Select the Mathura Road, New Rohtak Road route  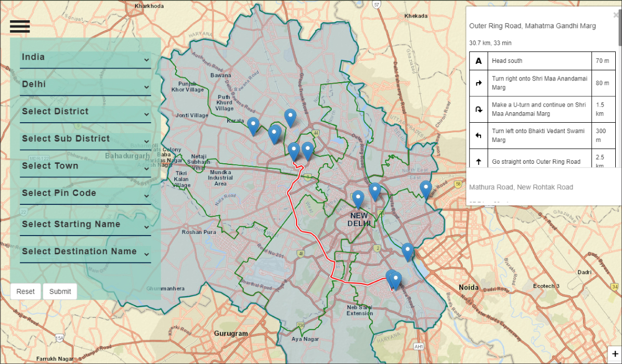click(x=521, y=187)
